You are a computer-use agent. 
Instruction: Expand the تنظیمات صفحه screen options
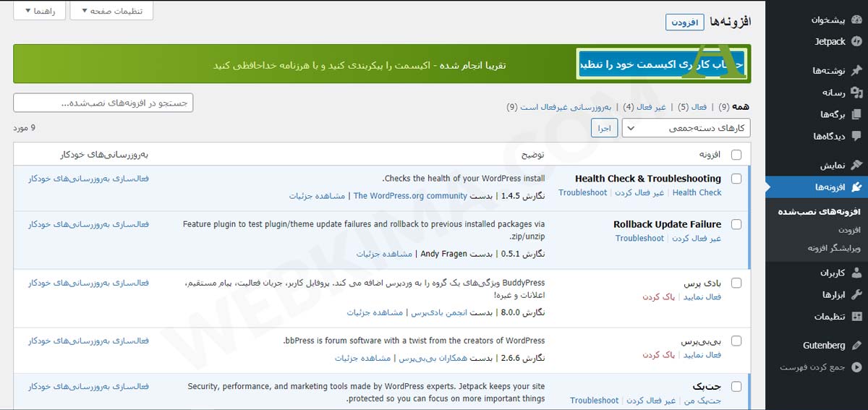[111, 11]
